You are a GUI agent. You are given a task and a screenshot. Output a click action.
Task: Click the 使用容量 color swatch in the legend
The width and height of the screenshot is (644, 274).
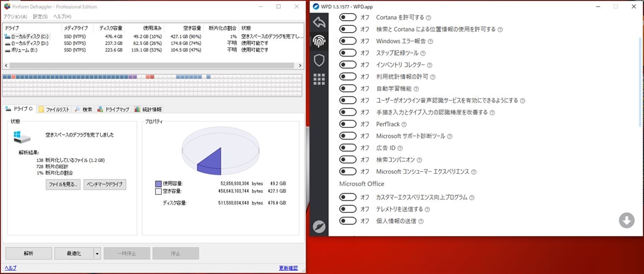[x=158, y=184]
